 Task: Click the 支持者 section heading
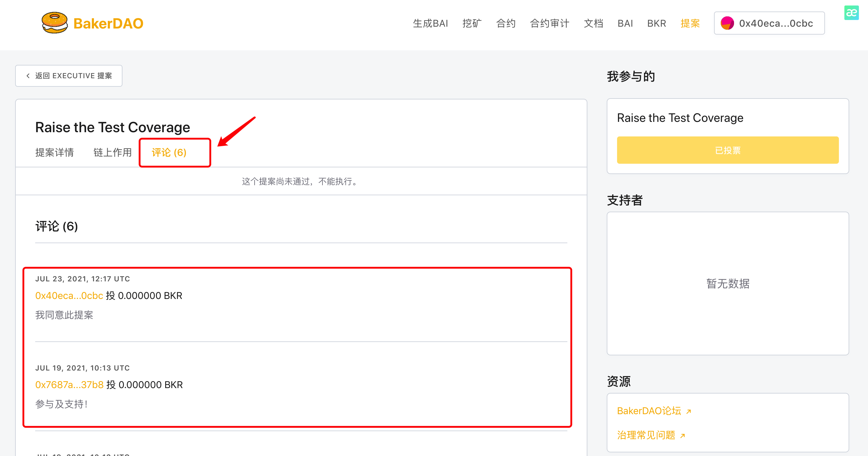(625, 200)
